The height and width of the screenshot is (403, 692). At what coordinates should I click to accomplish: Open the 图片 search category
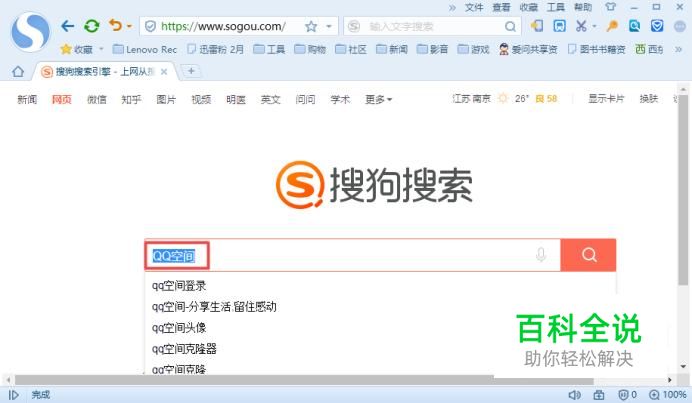pos(166,99)
